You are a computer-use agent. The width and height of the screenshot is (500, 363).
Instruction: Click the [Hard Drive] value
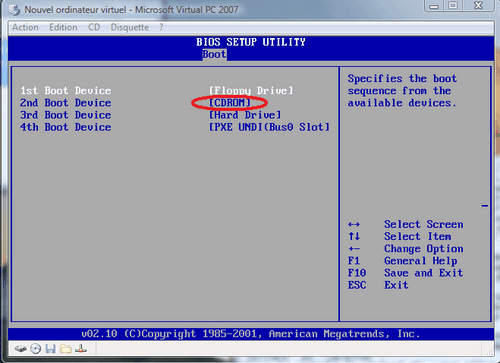(x=245, y=115)
